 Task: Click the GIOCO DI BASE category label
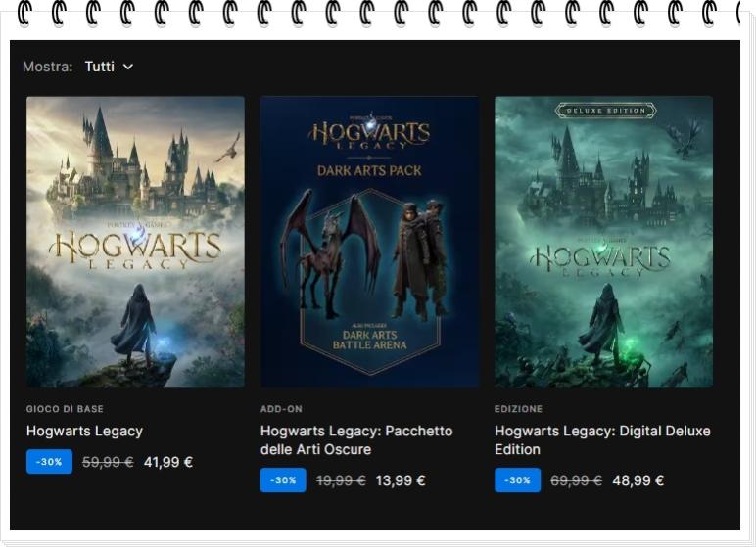pyautogui.click(x=65, y=409)
